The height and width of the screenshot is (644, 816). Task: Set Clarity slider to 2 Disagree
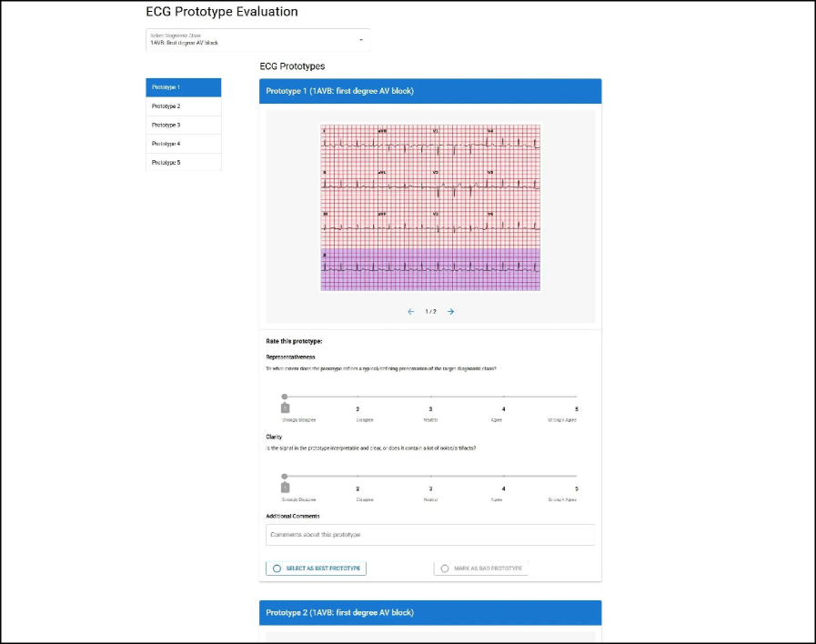tap(358, 476)
